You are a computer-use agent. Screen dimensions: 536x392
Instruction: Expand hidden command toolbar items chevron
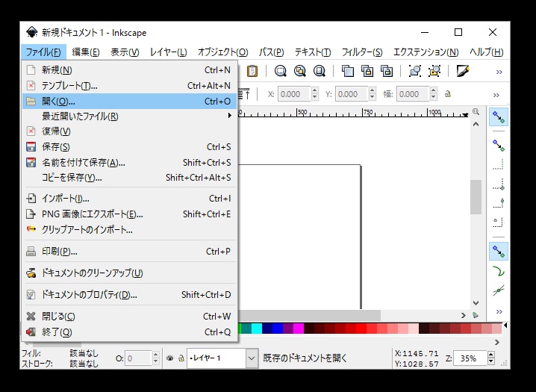(x=499, y=72)
